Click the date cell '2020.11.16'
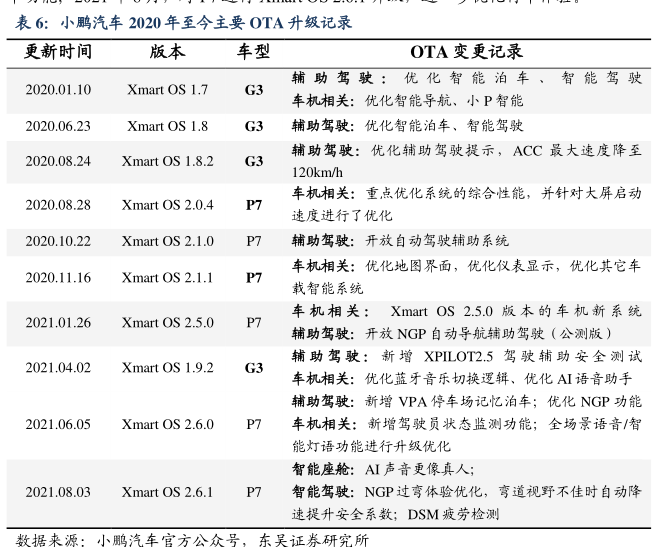The image size is (664, 547). (x=58, y=278)
